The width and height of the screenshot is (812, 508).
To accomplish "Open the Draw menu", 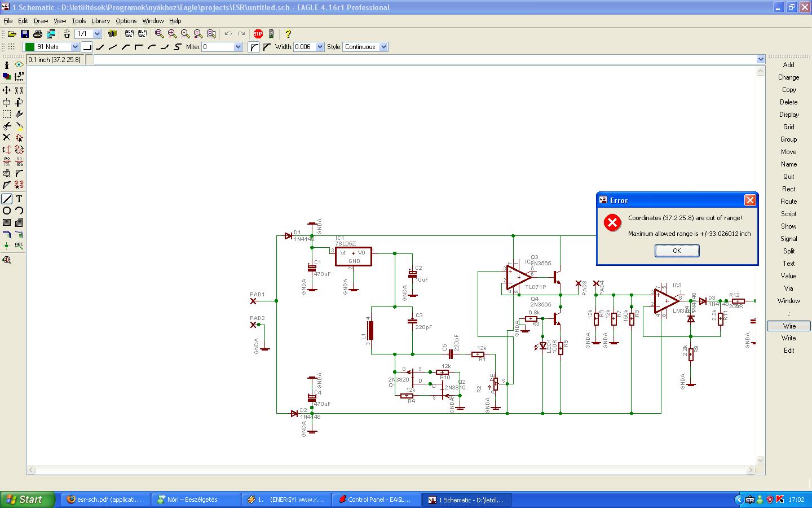I will [41, 21].
